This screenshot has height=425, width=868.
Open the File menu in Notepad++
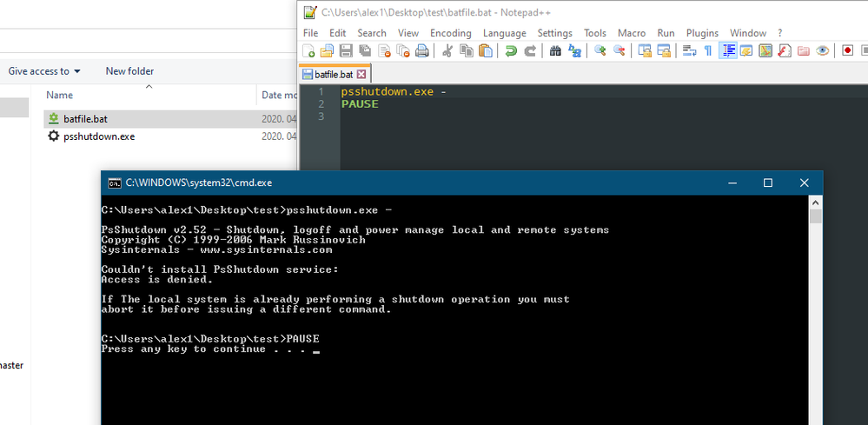pos(310,33)
